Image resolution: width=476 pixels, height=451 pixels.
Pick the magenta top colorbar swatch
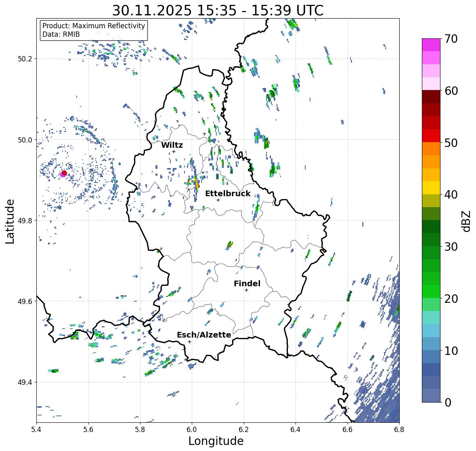(431, 45)
